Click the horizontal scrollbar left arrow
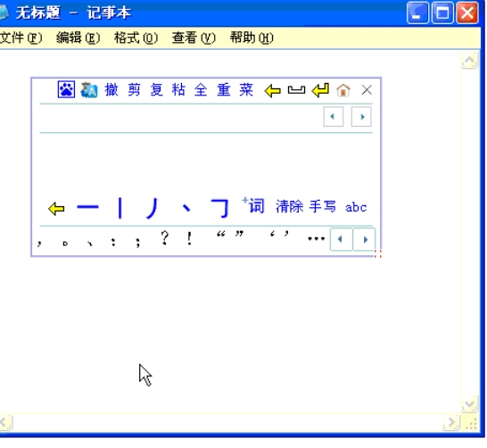Screen dimensions: 487x448 5,422
